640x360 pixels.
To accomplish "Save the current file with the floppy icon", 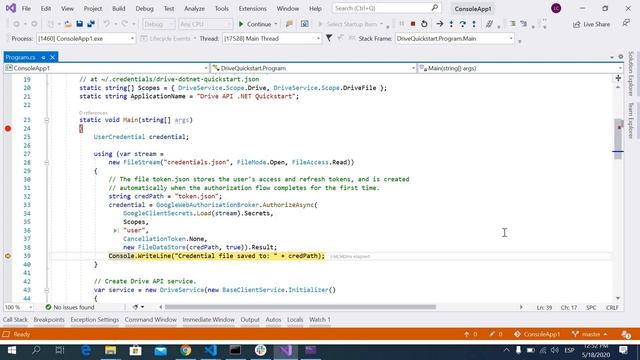I will (80, 24).
